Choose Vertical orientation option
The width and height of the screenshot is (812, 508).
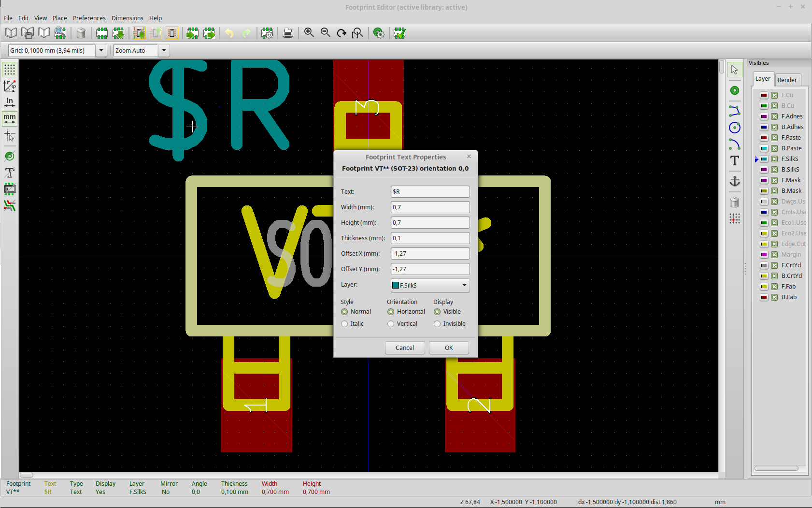pyautogui.click(x=391, y=324)
